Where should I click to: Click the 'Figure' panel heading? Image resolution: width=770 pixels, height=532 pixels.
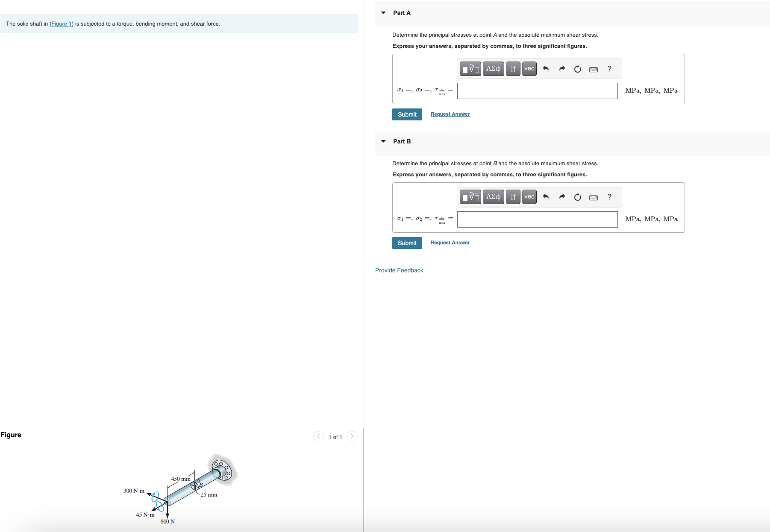pos(11,435)
